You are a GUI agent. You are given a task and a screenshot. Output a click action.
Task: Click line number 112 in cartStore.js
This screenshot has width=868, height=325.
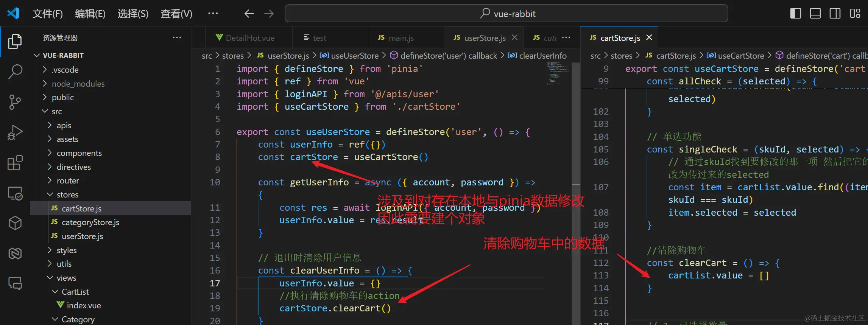[x=601, y=263]
